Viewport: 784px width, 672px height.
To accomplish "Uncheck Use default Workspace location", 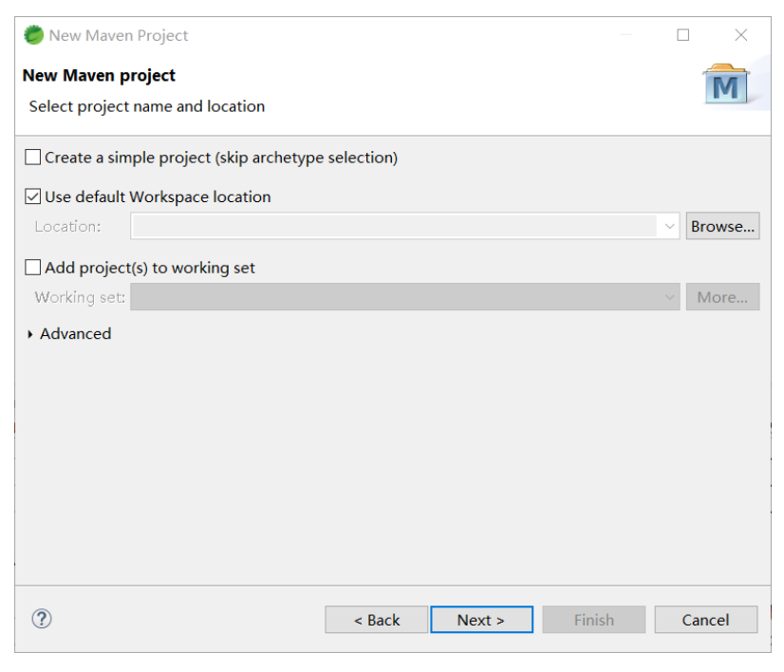I will [x=33, y=196].
